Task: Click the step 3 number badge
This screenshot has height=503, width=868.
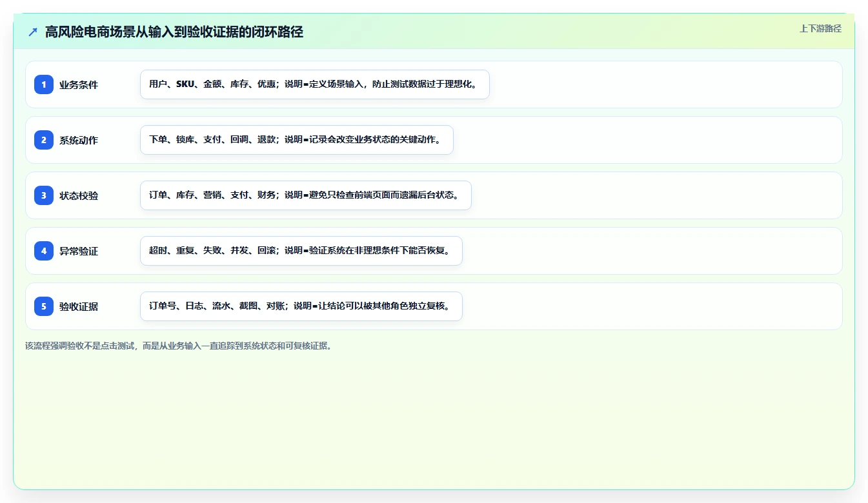Action: [44, 195]
